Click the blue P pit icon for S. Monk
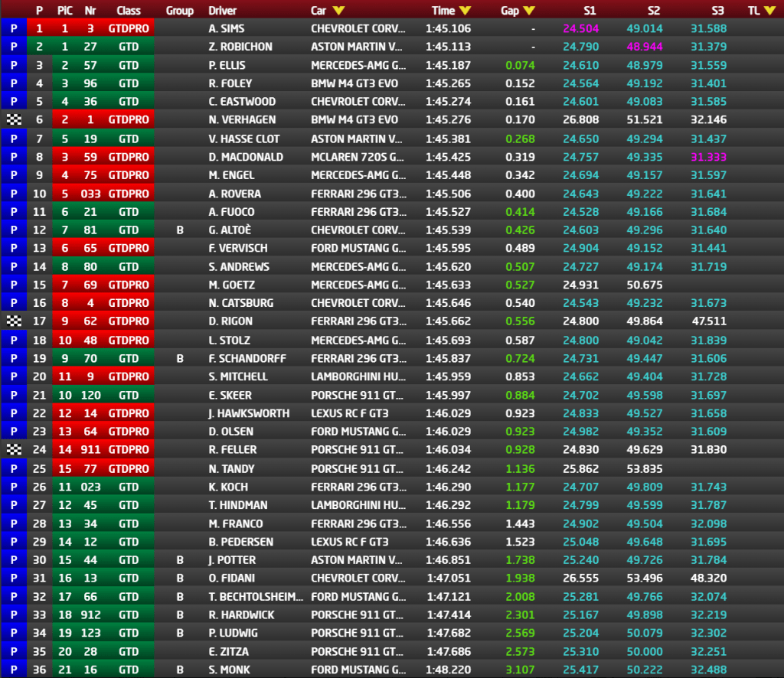Viewport: 784px width, 678px height. tap(14, 670)
